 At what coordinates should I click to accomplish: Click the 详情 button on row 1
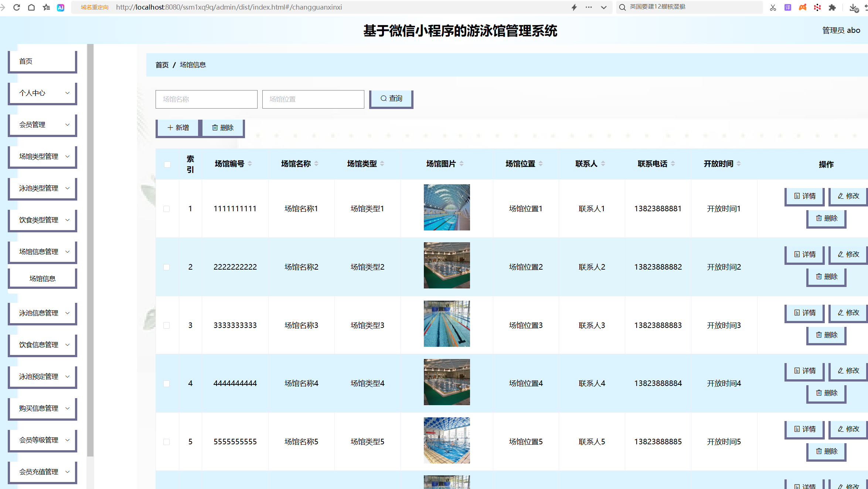click(804, 196)
